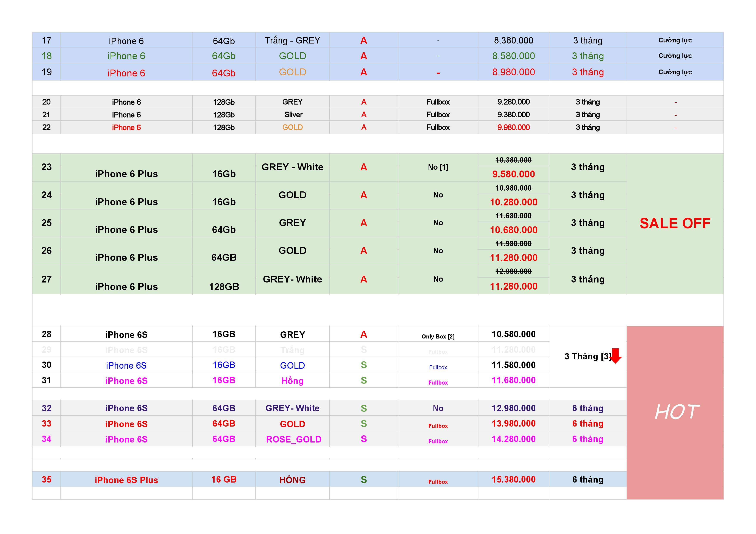Screen dimensions: 756x534
Task: Click struck-through price 11.980.000
Action: [x=513, y=244]
